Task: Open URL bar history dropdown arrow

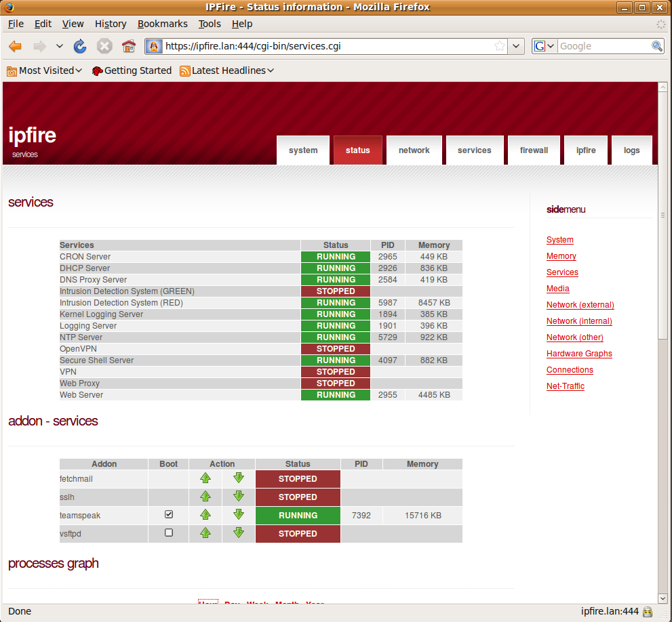Action: (516, 46)
